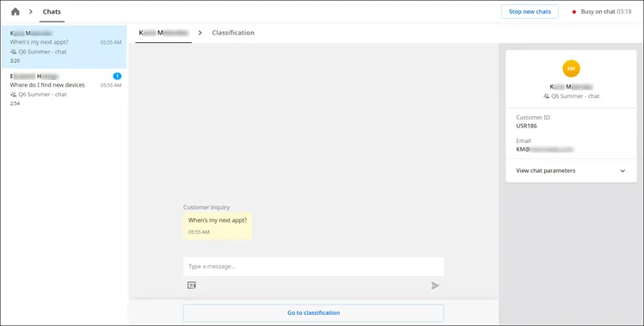Click 05:55 AM on the next appt chat
Screen dimensions: 644x326
pyautogui.click(x=111, y=43)
